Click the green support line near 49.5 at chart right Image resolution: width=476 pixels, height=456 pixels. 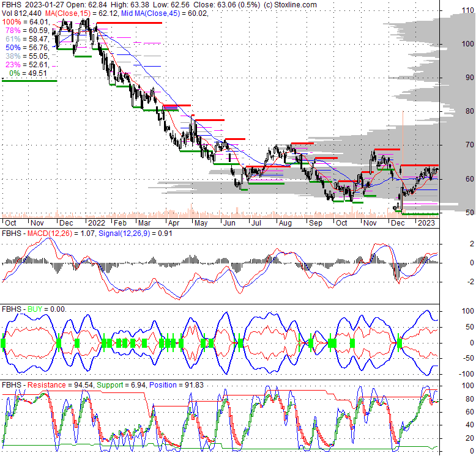click(420, 214)
